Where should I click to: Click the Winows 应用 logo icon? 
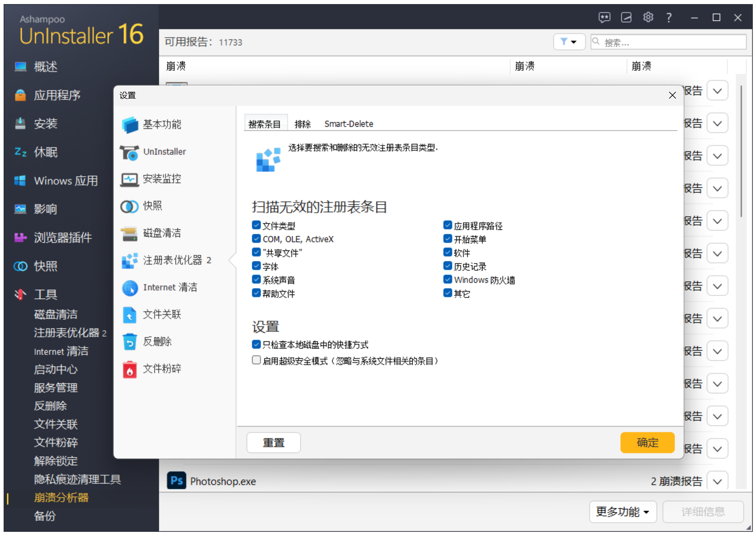pos(20,180)
